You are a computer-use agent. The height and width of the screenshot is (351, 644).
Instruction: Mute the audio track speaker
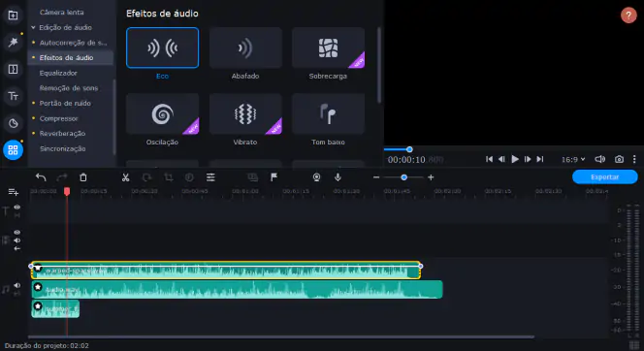point(16,285)
